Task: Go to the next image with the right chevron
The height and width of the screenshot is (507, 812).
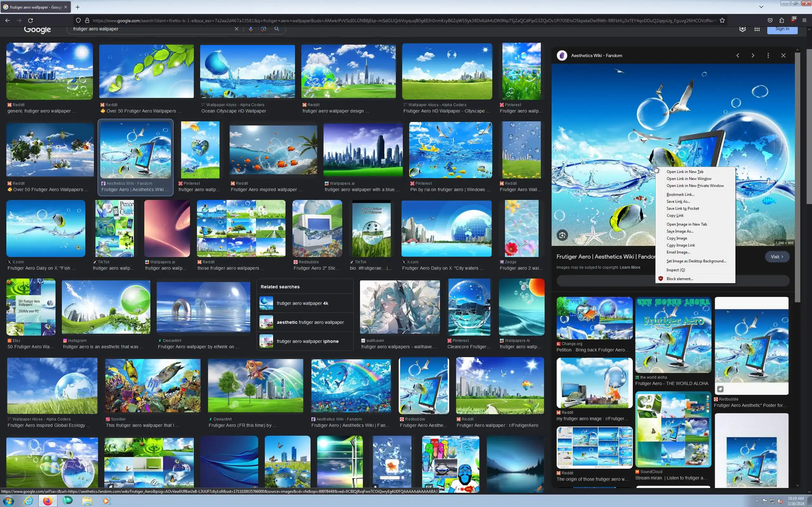Action: (753, 56)
